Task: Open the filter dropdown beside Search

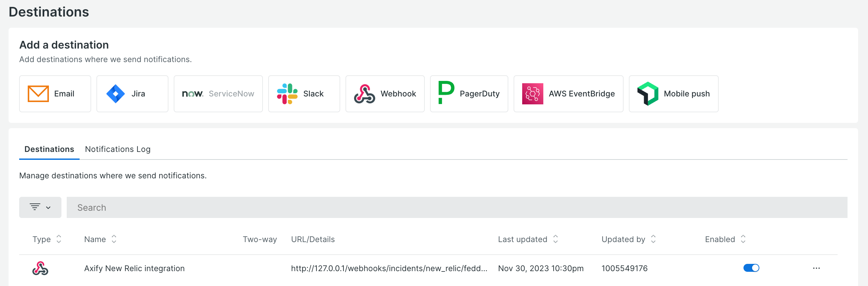Action: [40, 207]
